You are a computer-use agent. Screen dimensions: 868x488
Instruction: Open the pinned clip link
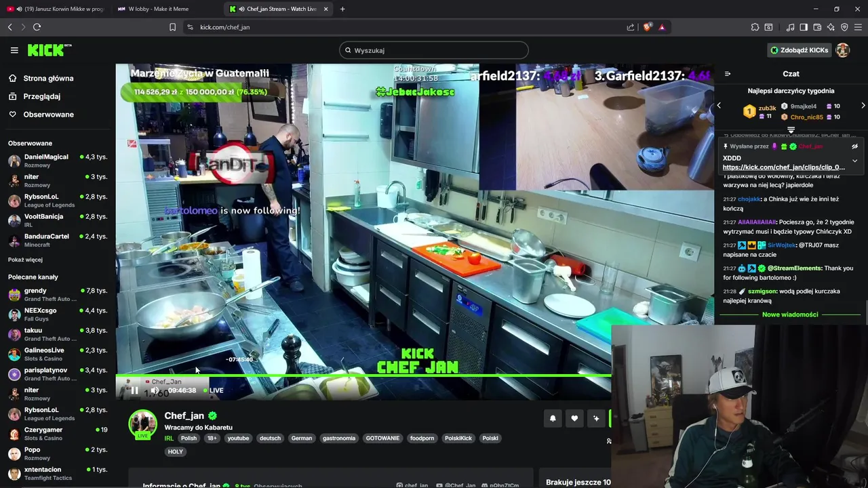pos(784,167)
